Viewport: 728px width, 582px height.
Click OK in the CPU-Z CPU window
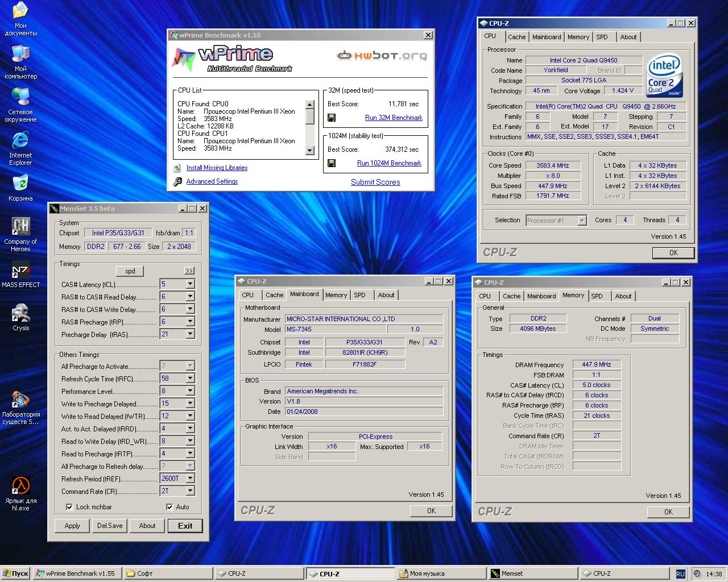point(673,253)
